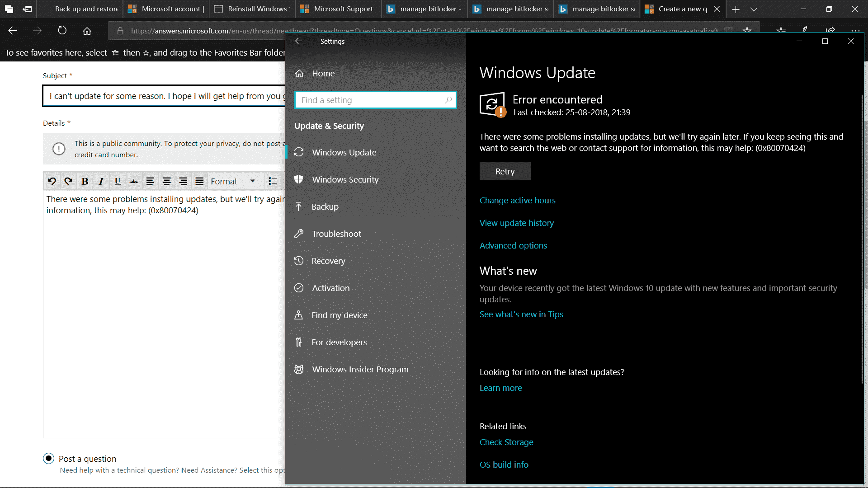Open See what's new in Tips link
Image resolution: width=868 pixels, height=488 pixels.
pyautogui.click(x=521, y=314)
